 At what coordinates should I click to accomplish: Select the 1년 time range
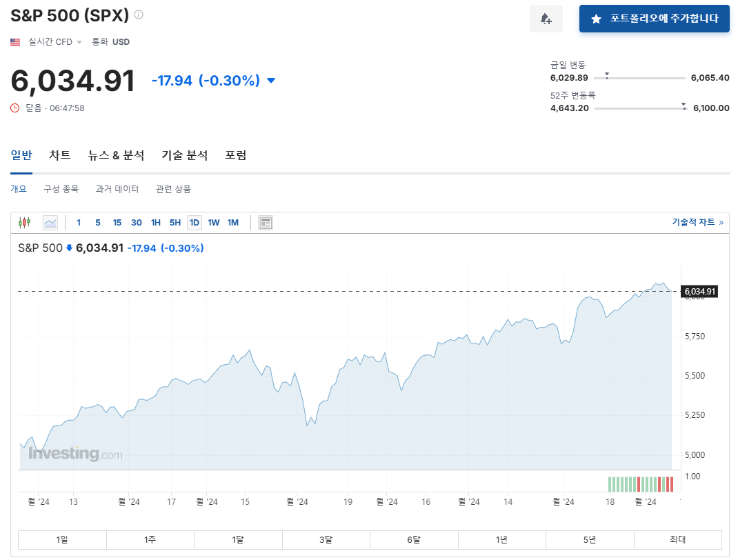click(501, 540)
